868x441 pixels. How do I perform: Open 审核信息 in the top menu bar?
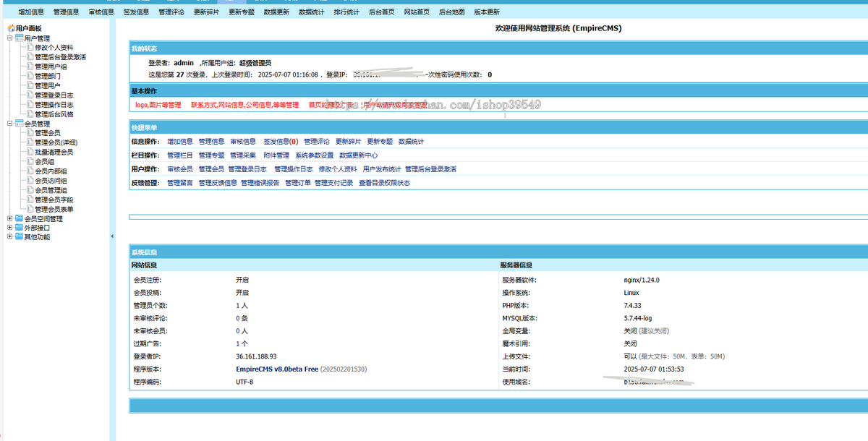pyautogui.click(x=101, y=12)
